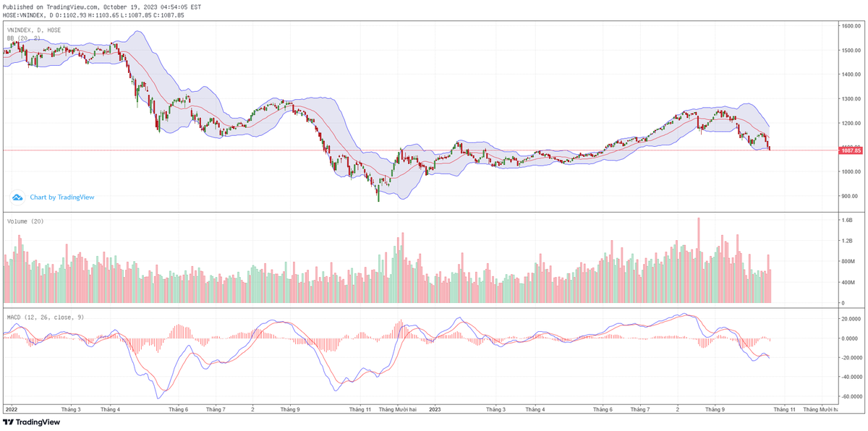Click the tallest volume bar in the volume pane
The width and height of the screenshot is (868, 431).
pos(699,260)
